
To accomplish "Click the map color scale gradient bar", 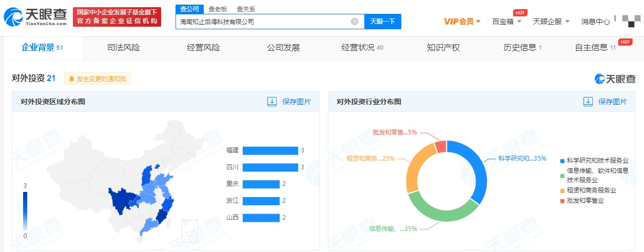I will pos(25,211).
